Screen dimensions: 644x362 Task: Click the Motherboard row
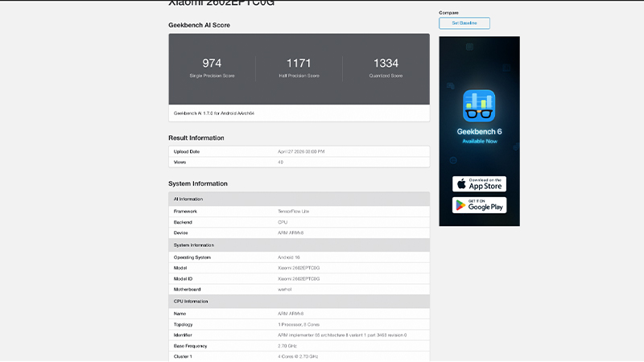click(x=299, y=289)
